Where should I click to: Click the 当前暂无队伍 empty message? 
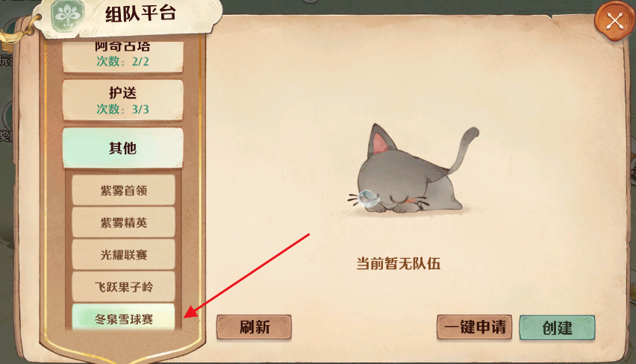coord(399,263)
